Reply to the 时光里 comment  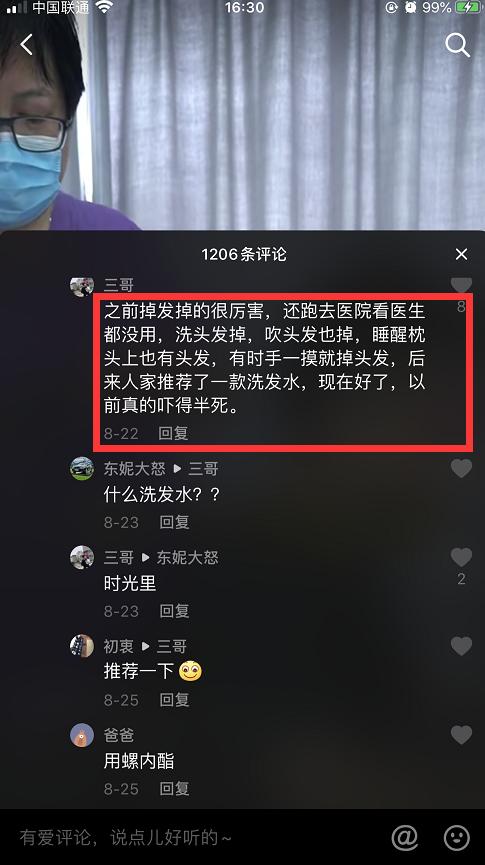[174, 611]
